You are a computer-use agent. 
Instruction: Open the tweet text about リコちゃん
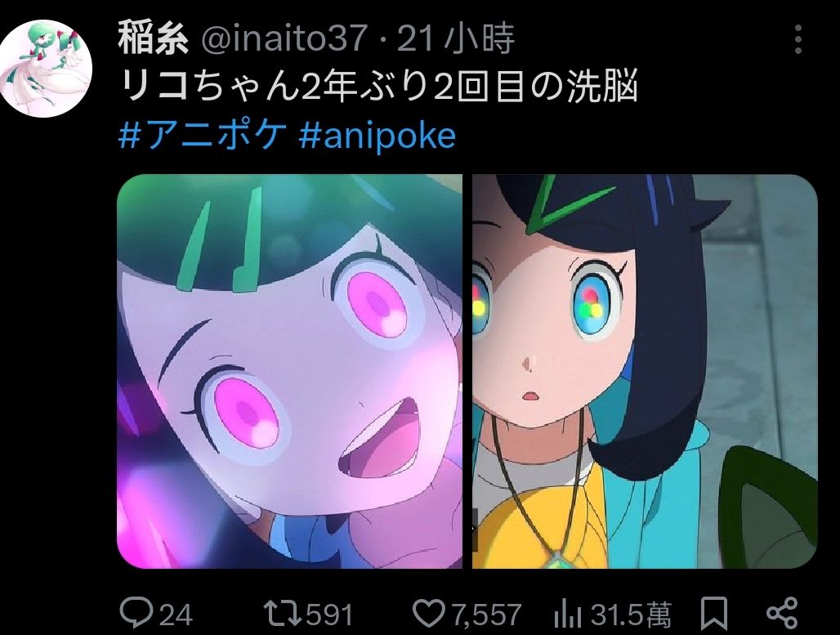coord(378,87)
